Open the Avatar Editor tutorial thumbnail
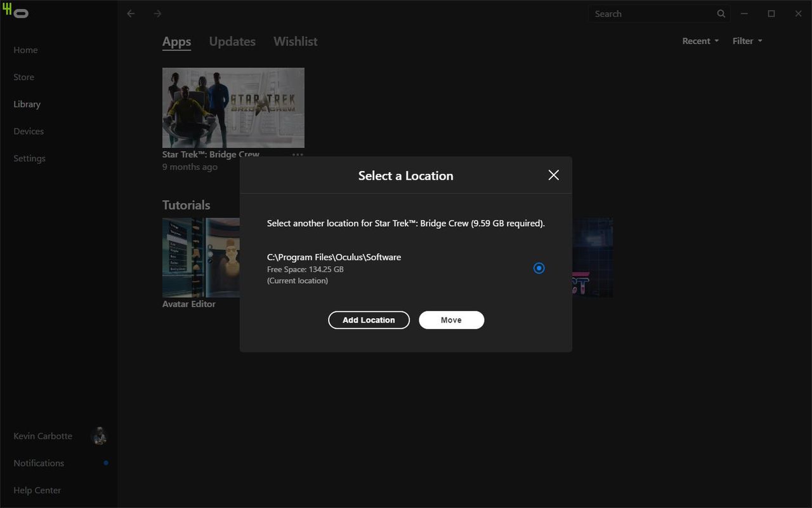812x508 pixels. tap(201, 258)
